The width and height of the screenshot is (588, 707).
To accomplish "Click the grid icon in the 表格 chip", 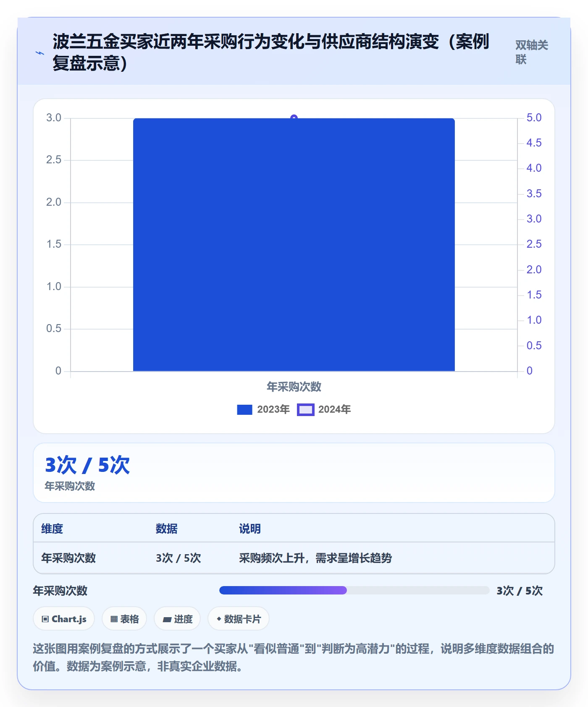I will tap(114, 619).
